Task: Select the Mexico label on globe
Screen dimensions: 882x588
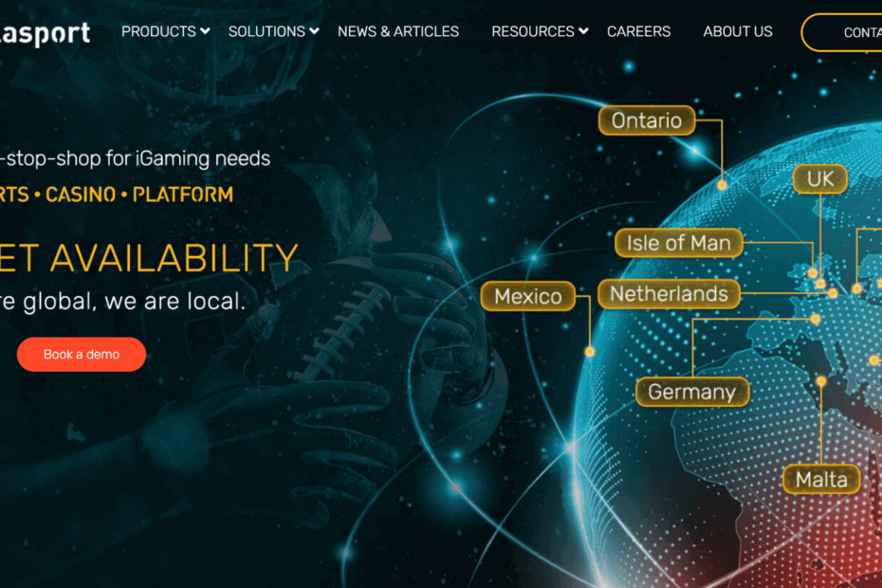Action: 528,296
